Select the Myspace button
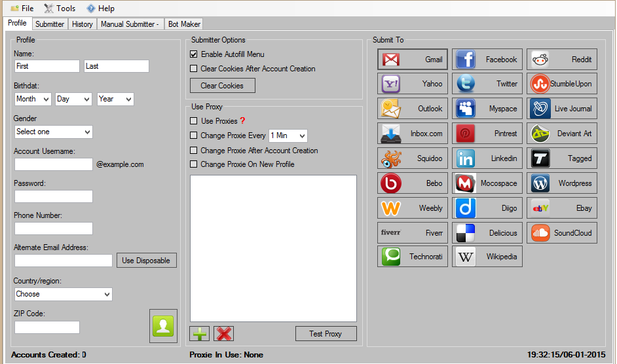The image size is (617, 364). [487, 109]
